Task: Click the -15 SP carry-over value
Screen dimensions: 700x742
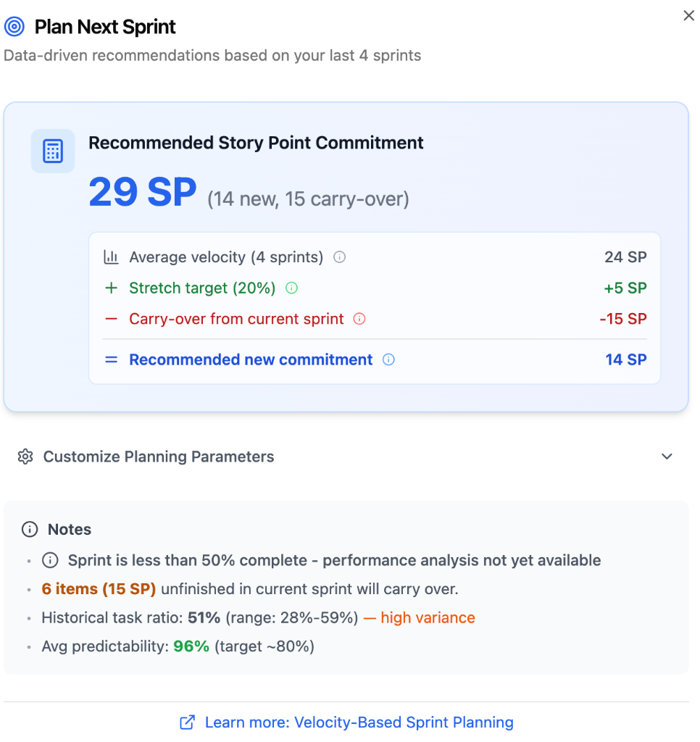Action: 623,319
